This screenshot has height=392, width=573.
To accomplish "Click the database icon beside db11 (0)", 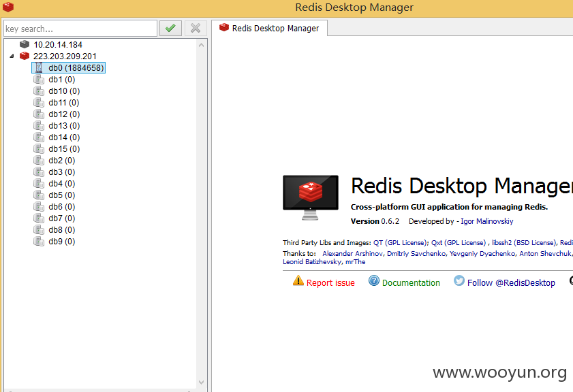I will click(39, 103).
